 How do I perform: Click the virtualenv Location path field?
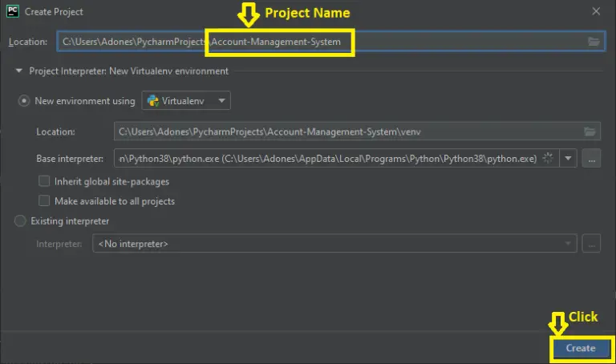tap(357, 131)
